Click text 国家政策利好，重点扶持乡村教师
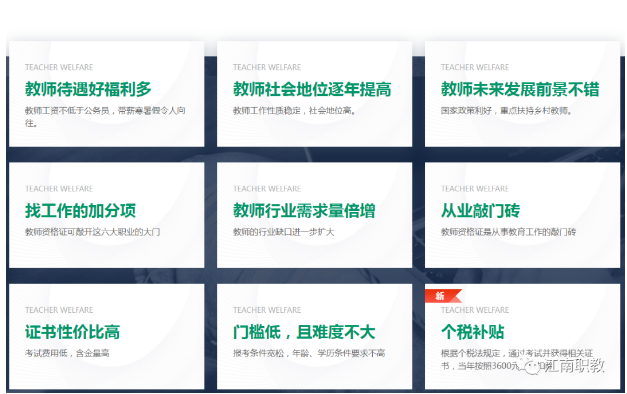 [506, 111]
